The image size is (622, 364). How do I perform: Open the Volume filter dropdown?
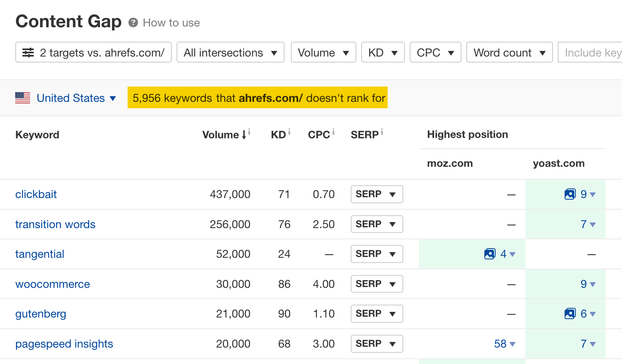click(323, 52)
